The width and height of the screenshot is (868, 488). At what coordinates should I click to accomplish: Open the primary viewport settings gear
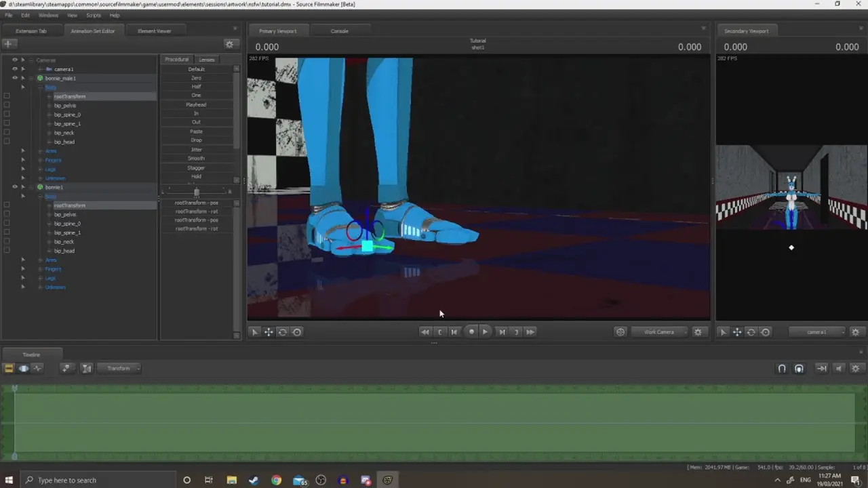[698, 332]
